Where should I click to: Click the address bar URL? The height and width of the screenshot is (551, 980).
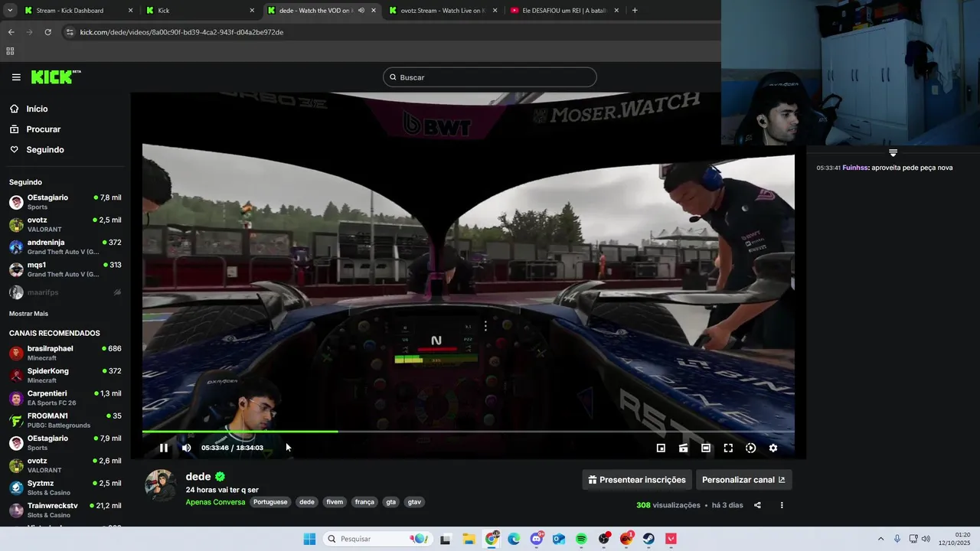click(x=181, y=32)
